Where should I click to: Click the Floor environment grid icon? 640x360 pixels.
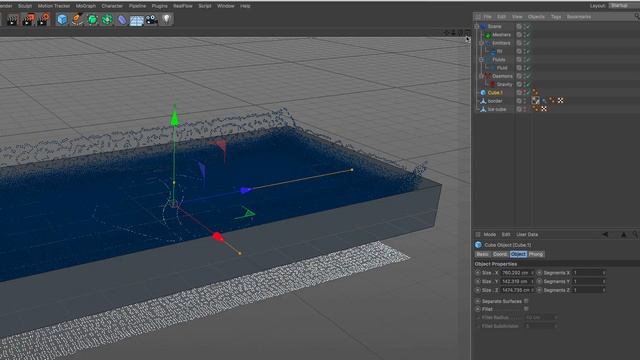coord(136,20)
